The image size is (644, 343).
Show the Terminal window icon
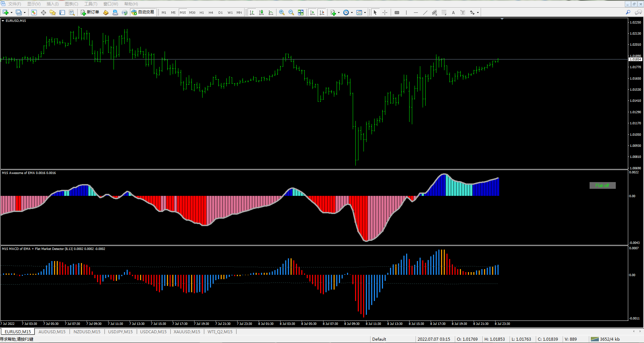pos(62,12)
